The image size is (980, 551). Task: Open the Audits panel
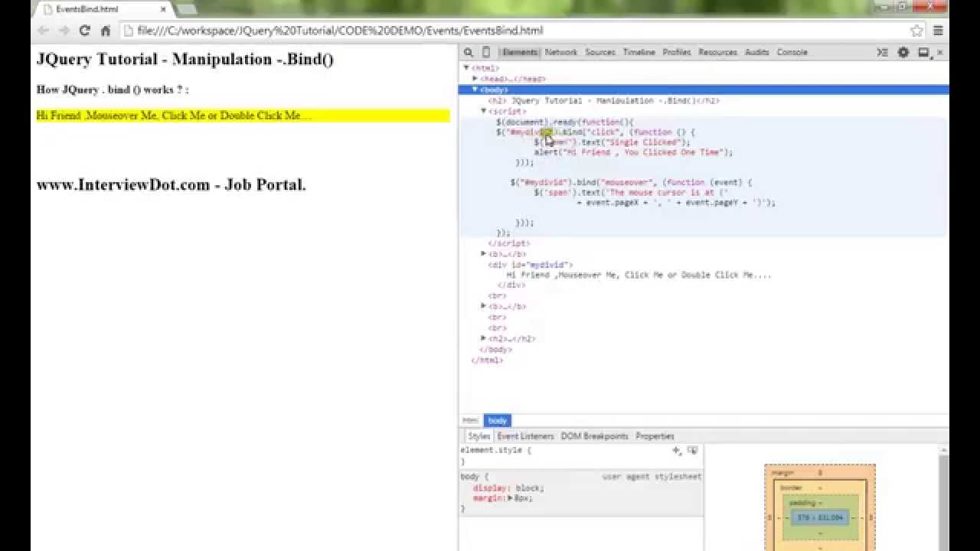(x=757, y=52)
